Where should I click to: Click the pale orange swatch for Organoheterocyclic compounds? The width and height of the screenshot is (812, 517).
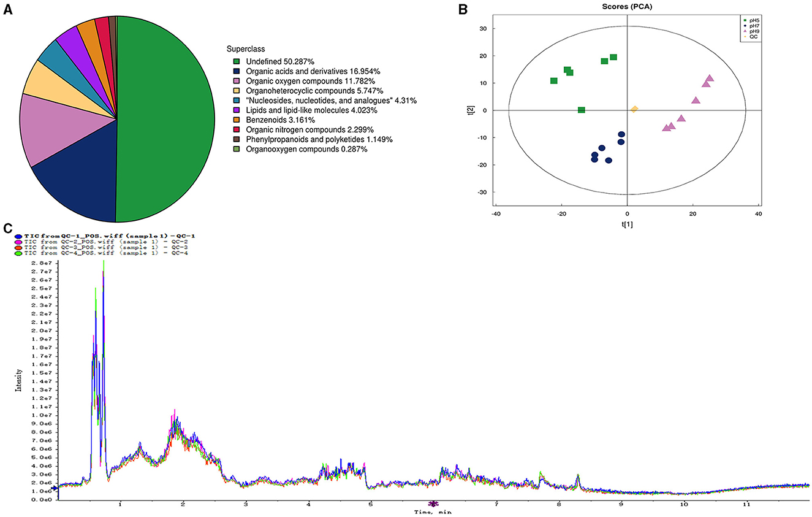click(x=237, y=91)
